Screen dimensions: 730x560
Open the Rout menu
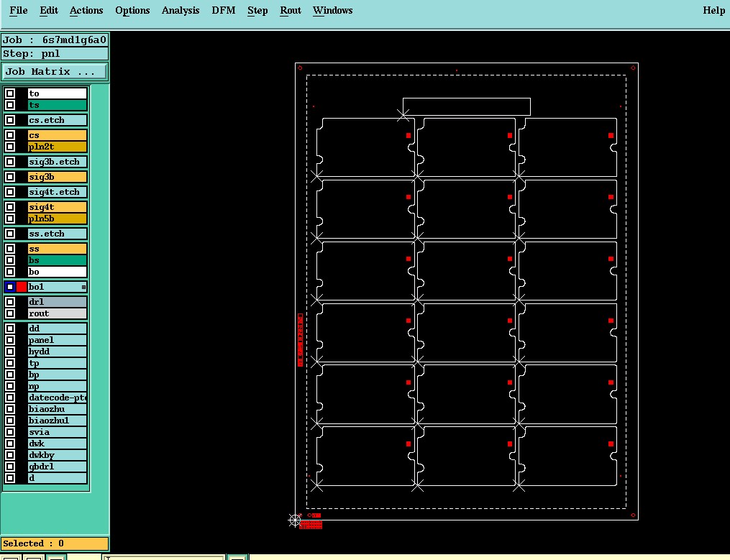291,10
